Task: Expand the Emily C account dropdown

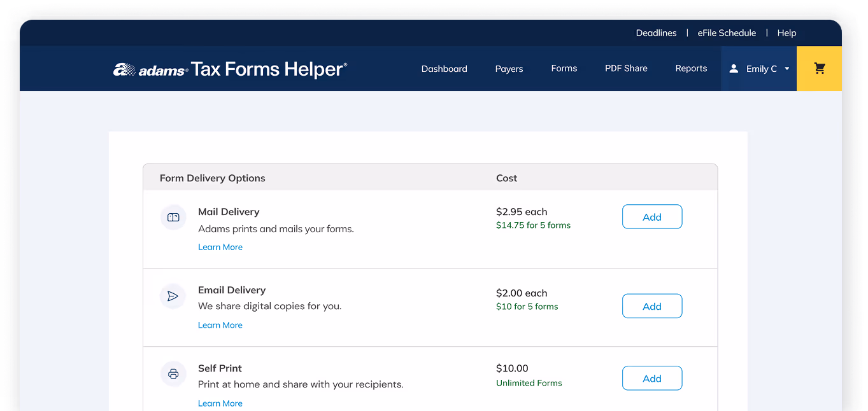Action: 787,68
